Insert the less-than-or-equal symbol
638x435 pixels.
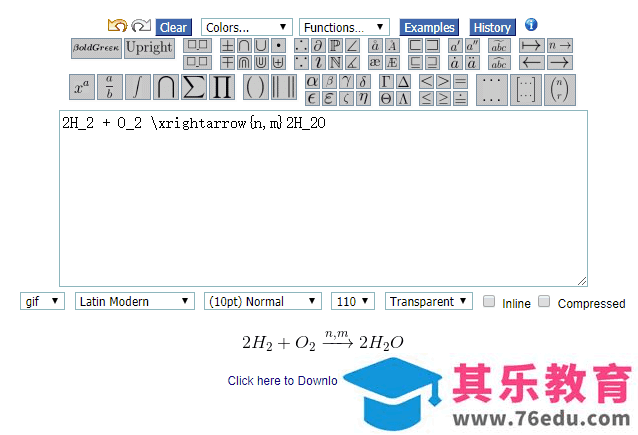[x=426, y=98]
